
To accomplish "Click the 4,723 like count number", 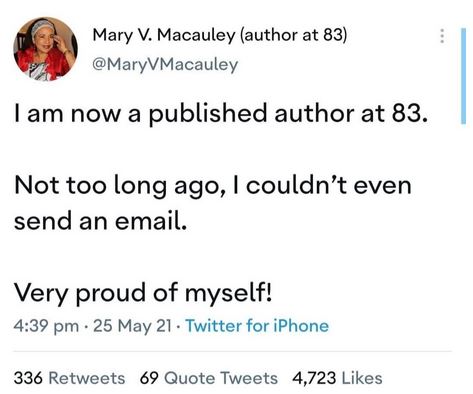I will [x=314, y=378].
